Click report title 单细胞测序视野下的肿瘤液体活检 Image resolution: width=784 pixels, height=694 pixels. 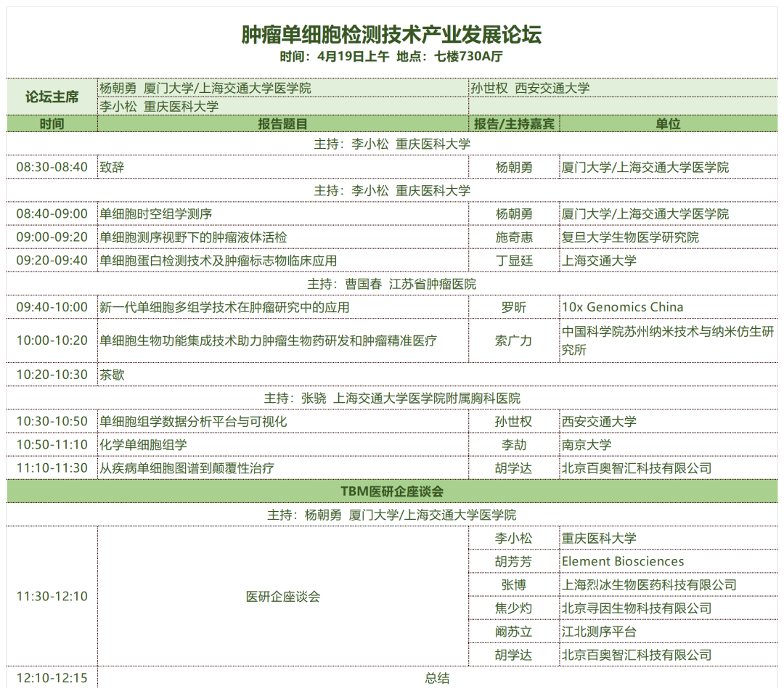click(193, 237)
